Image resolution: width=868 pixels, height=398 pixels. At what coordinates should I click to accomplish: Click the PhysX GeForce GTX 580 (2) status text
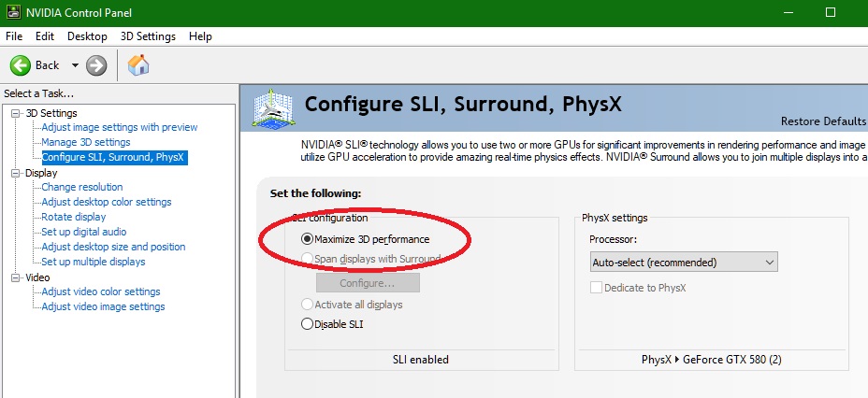tap(712, 360)
